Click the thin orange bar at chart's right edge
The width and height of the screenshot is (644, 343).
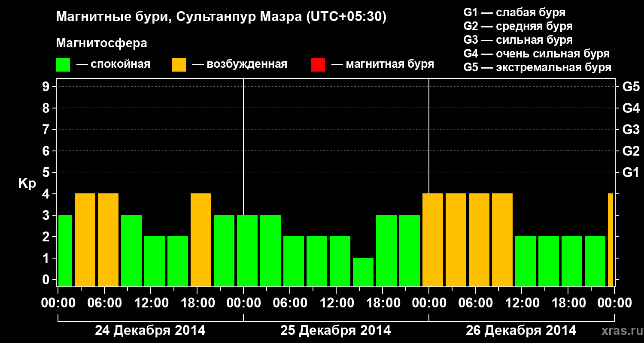[x=611, y=240]
